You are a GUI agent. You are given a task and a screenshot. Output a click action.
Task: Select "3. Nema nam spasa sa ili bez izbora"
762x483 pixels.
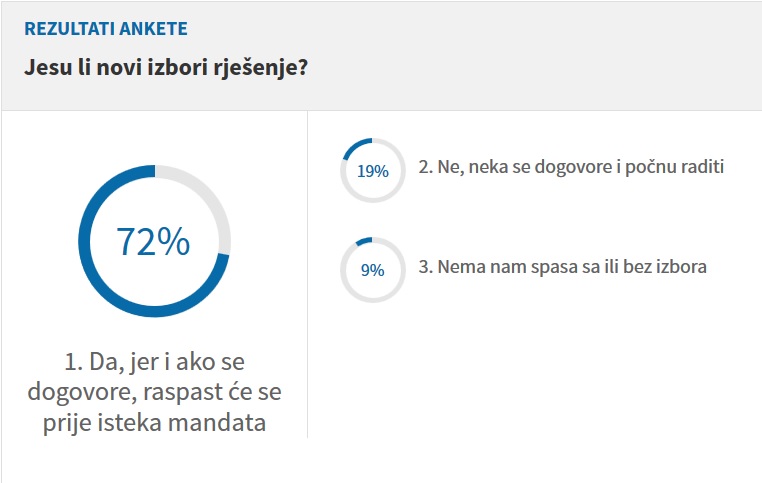pos(562,267)
